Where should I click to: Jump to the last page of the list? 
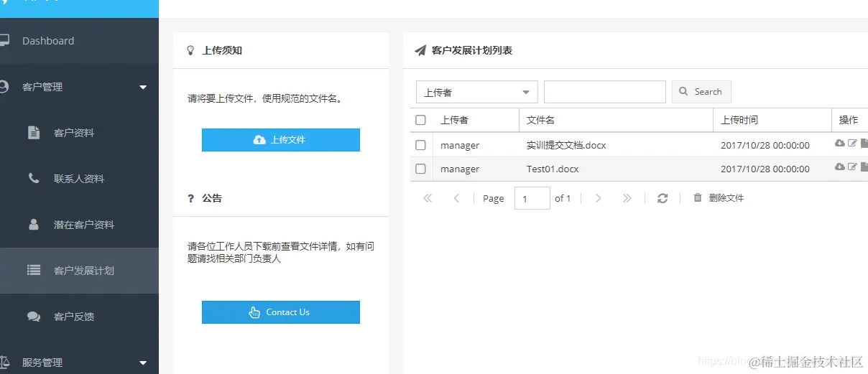[x=627, y=198]
